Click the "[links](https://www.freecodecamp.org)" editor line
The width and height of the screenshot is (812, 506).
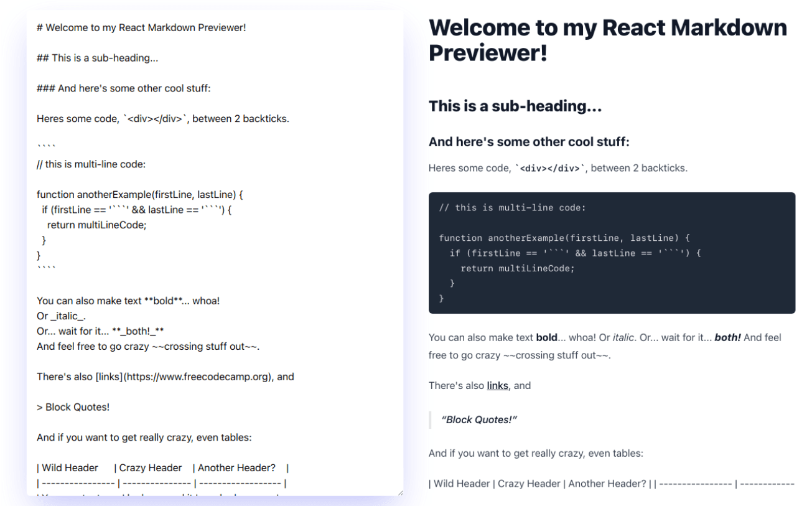click(166, 377)
